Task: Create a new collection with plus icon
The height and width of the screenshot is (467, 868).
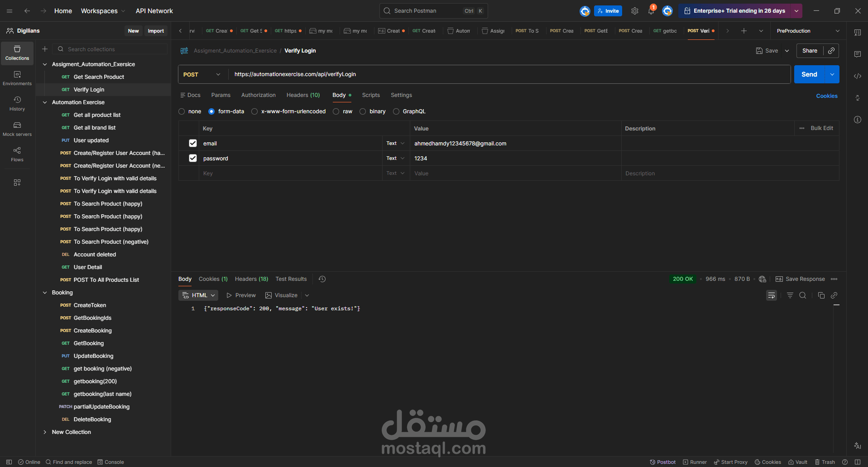Action: coord(45,49)
